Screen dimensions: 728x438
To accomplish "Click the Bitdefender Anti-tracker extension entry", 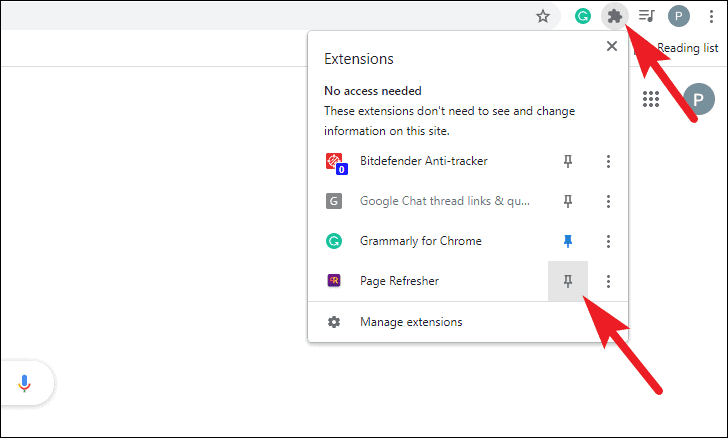I will [x=428, y=161].
